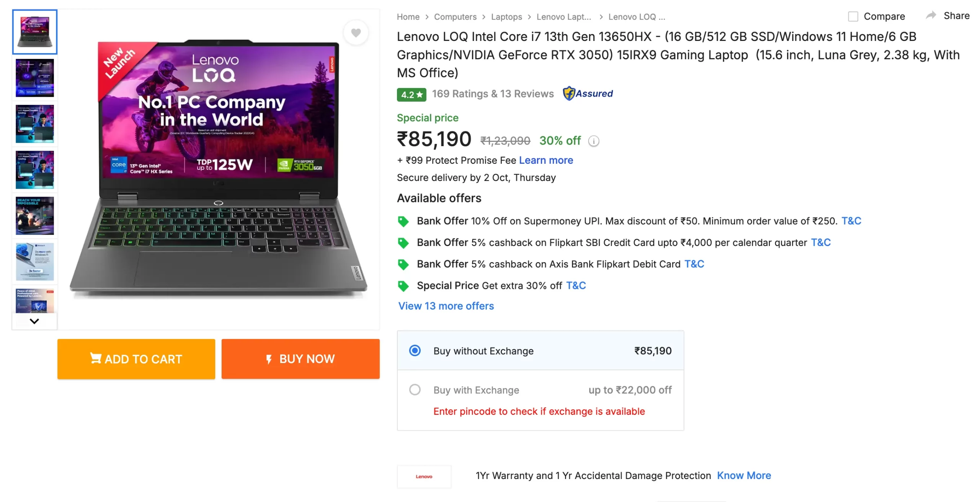Click the Lenovo logo near the warranty info

tap(424, 476)
